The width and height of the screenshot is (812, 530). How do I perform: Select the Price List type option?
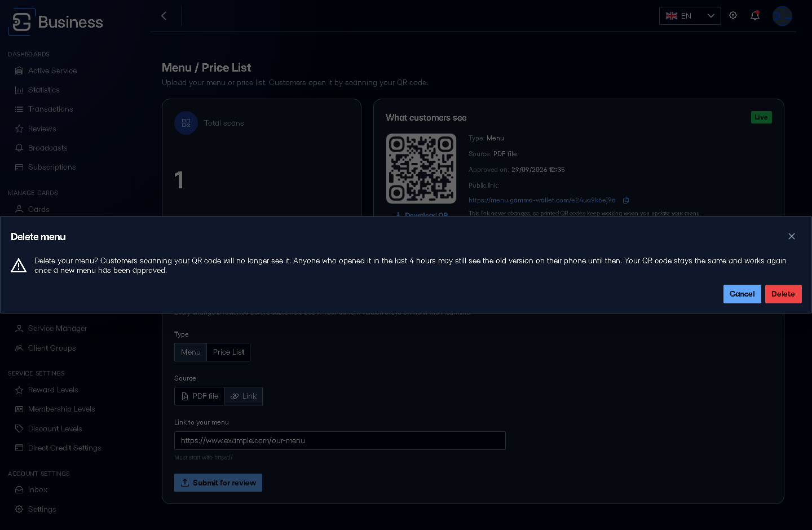[228, 352]
